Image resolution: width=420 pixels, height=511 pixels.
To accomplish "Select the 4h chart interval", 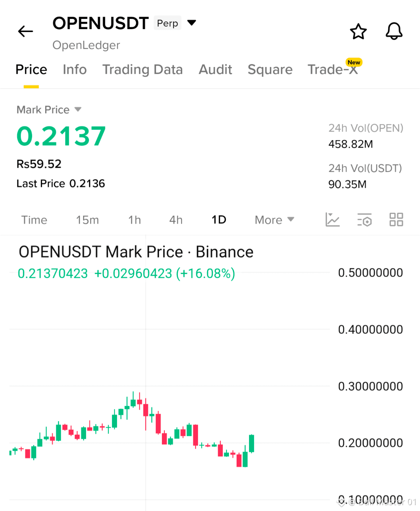I will coord(176,220).
